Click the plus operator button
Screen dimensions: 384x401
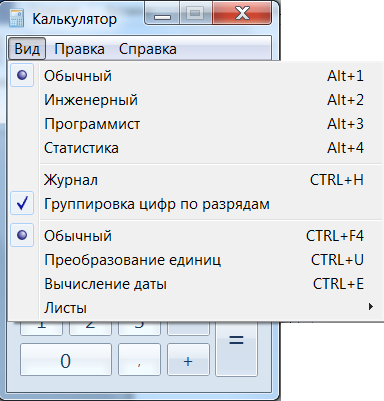pyautogui.click(x=188, y=360)
